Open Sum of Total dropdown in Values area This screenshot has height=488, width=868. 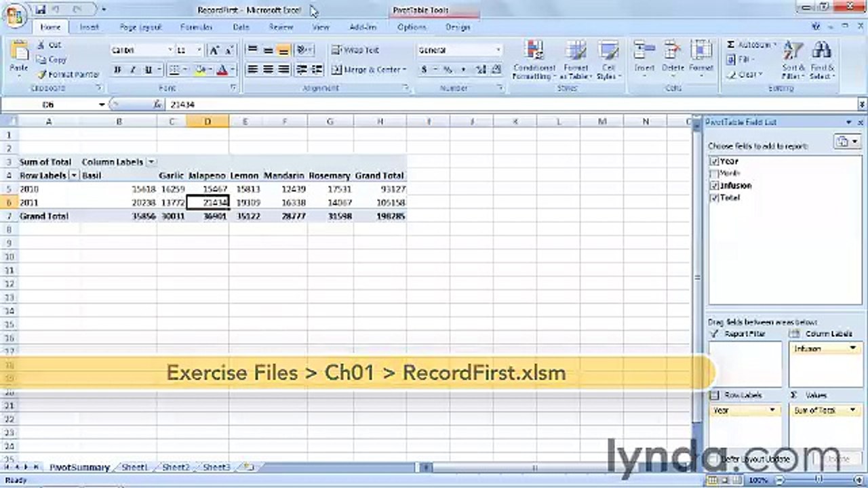852,410
